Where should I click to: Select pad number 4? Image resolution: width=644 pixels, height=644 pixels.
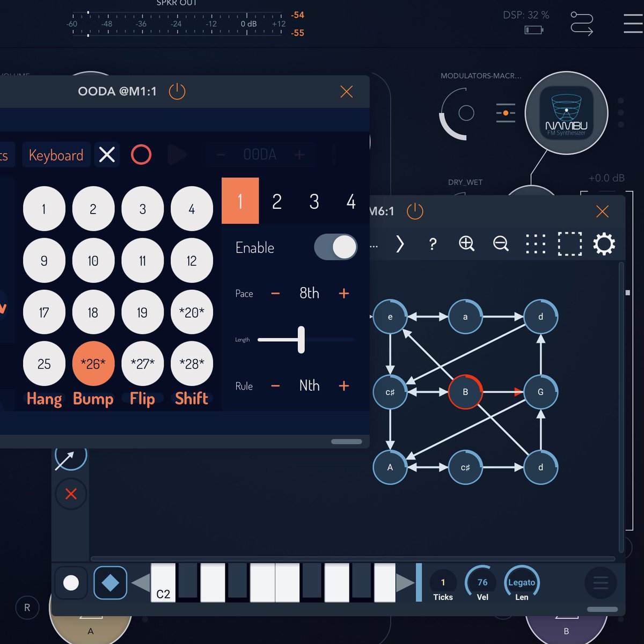tap(192, 209)
